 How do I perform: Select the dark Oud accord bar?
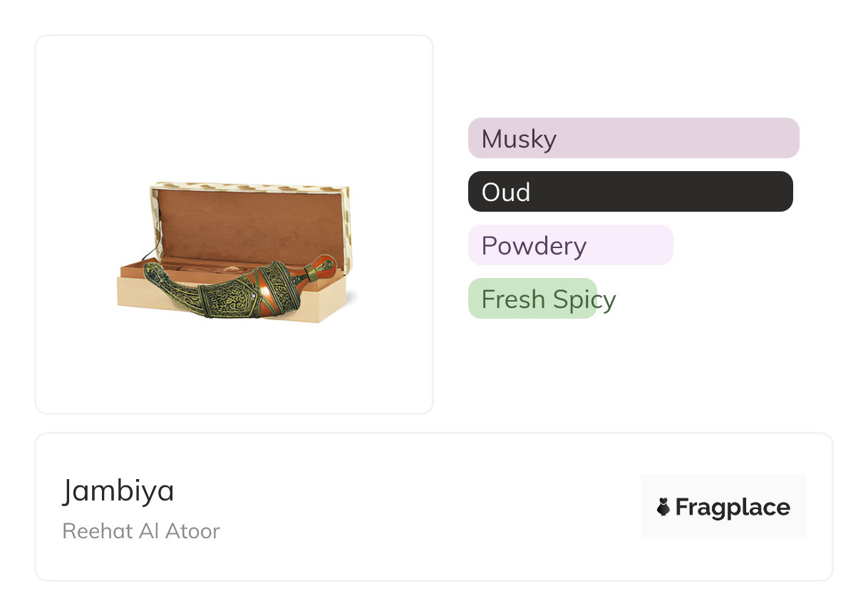[x=630, y=192]
